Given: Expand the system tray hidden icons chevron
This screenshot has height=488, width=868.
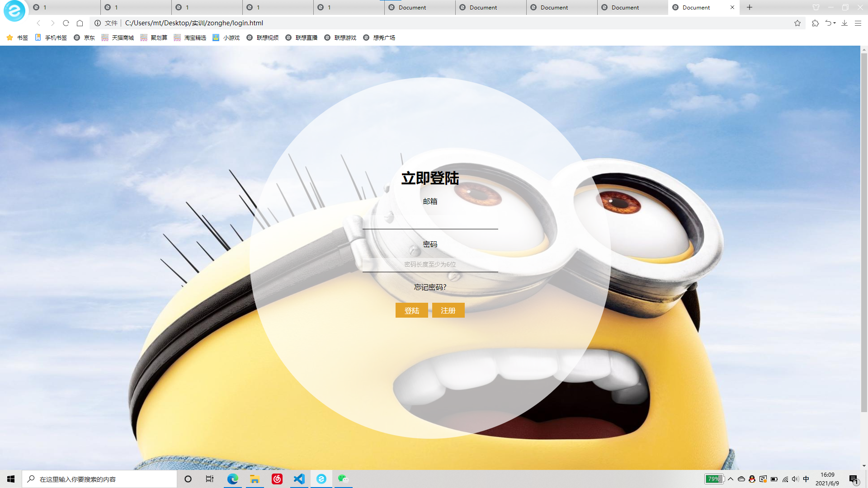Looking at the screenshot, I should (x=731, y=479).
